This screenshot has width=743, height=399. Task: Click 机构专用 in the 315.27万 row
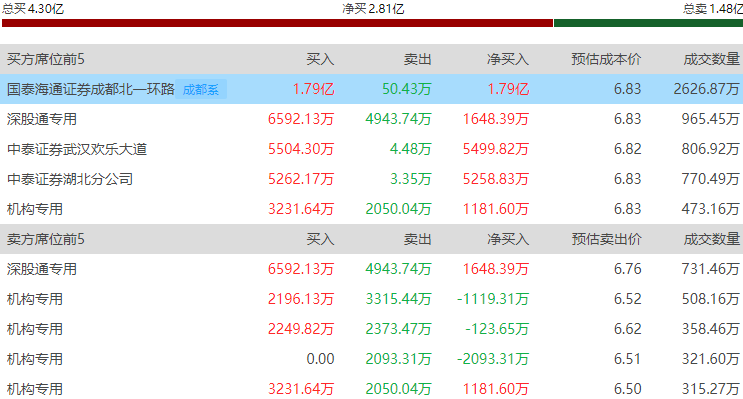(35, 389)
